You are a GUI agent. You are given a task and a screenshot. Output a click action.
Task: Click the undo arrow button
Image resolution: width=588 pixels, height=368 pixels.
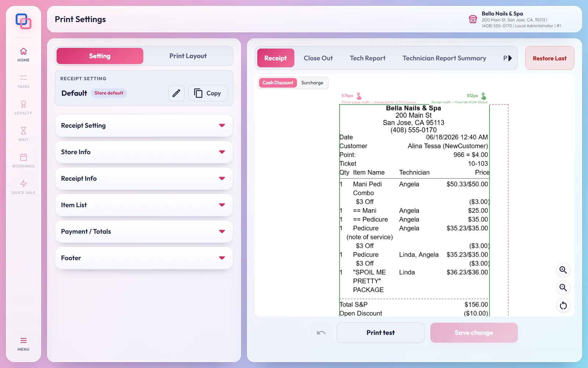pos(321,333)
